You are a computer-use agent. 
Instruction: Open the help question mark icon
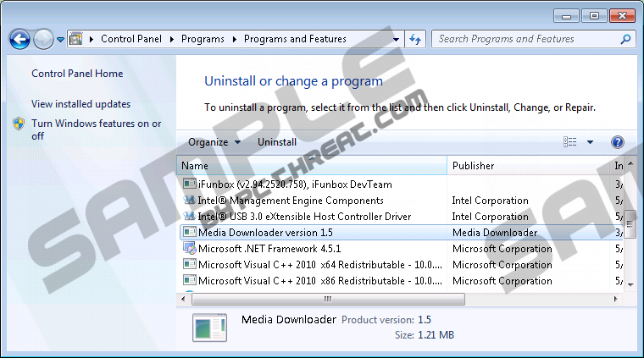pyautogui.click(x=617, y=142)
